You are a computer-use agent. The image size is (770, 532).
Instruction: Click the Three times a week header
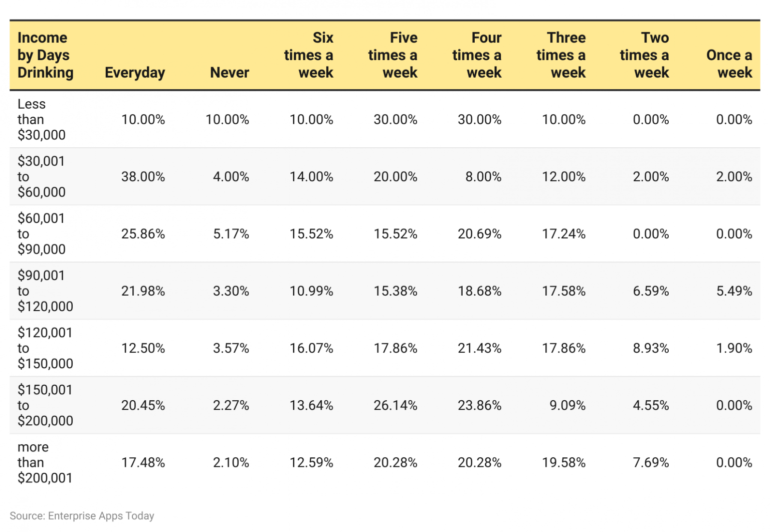[561, 55]
